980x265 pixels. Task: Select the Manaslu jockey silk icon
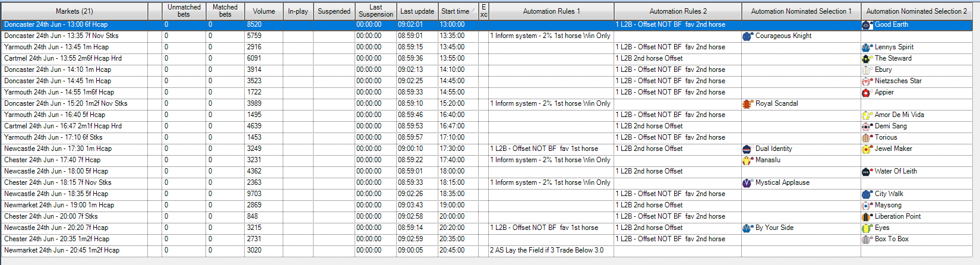747,160
